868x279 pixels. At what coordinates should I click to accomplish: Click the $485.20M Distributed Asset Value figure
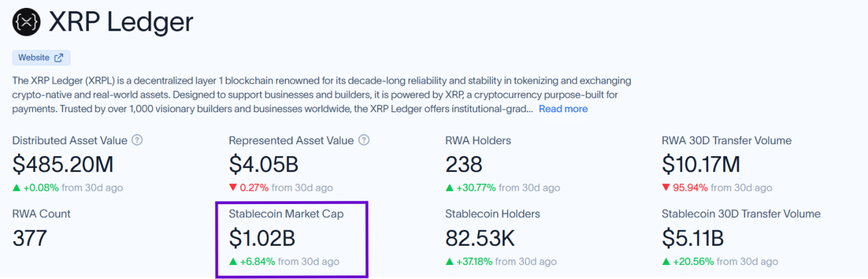coord(63,164)
